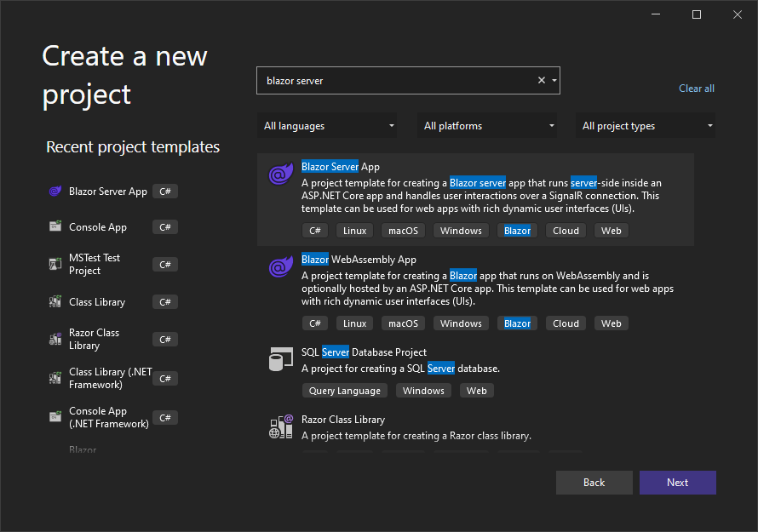Click the Blazor tag under Blazor WebAssembly App

517,323
